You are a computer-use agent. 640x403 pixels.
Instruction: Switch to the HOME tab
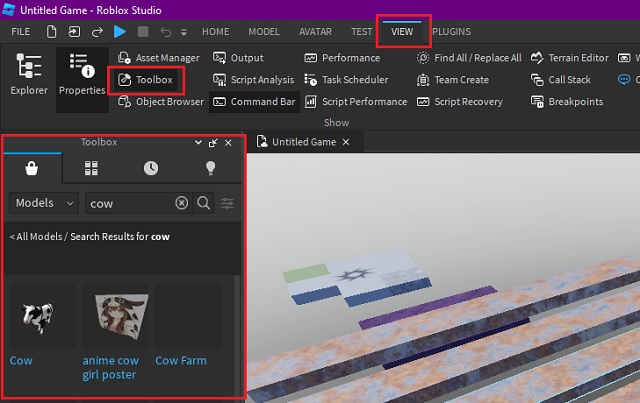(216, 31)
